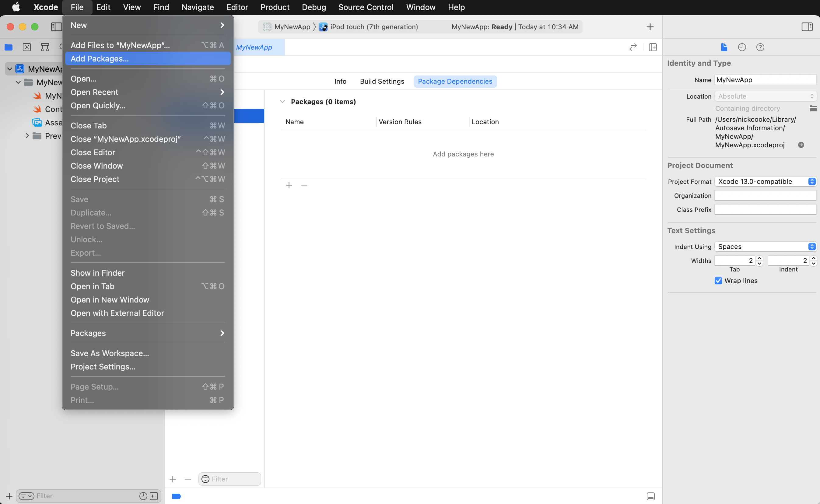The image size is (820, 504).
Task: Toggle the right inspectors panel icon
Action: tap(807, 27)
